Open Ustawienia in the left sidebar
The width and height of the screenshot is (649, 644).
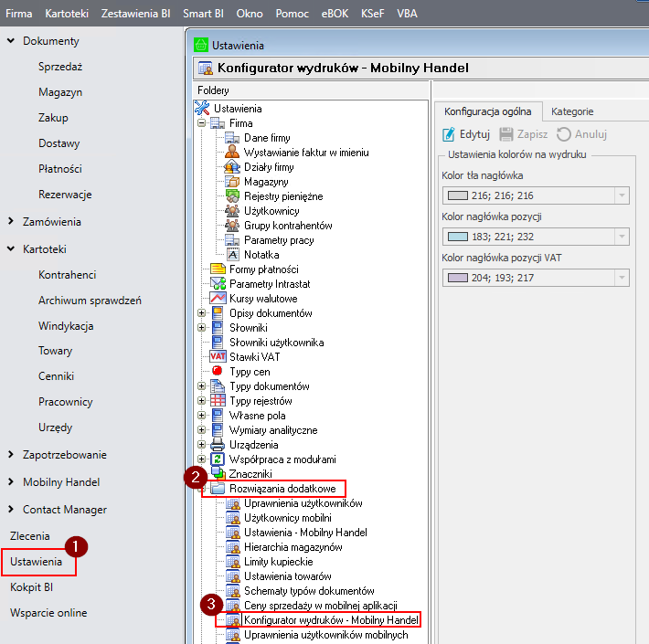tap(37, 562)
